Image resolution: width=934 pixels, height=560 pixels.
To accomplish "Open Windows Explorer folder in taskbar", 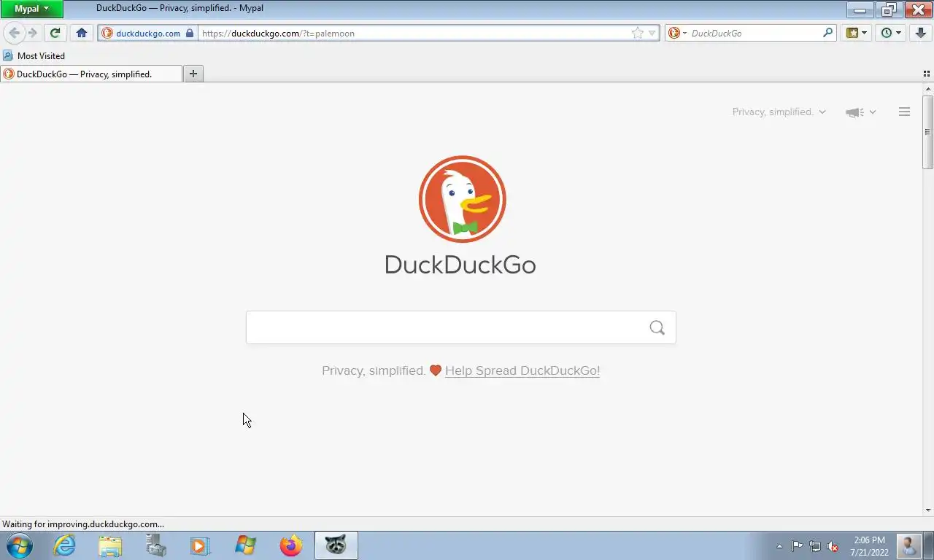I will pyautogui.click(x=110, y=545).
